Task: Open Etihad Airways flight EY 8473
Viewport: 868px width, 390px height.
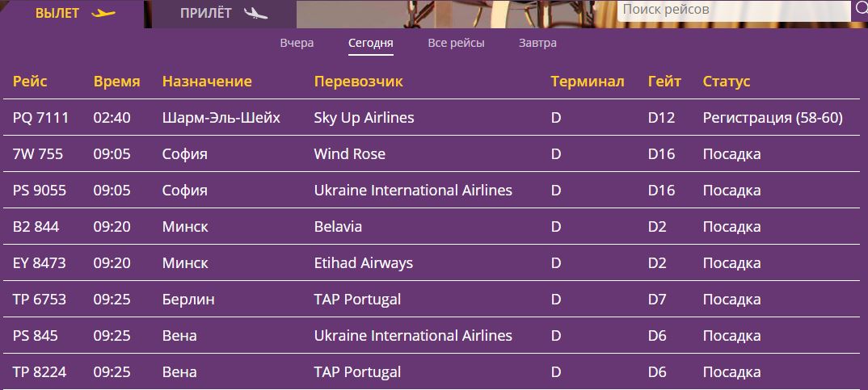Action: (x=40, y=263)
